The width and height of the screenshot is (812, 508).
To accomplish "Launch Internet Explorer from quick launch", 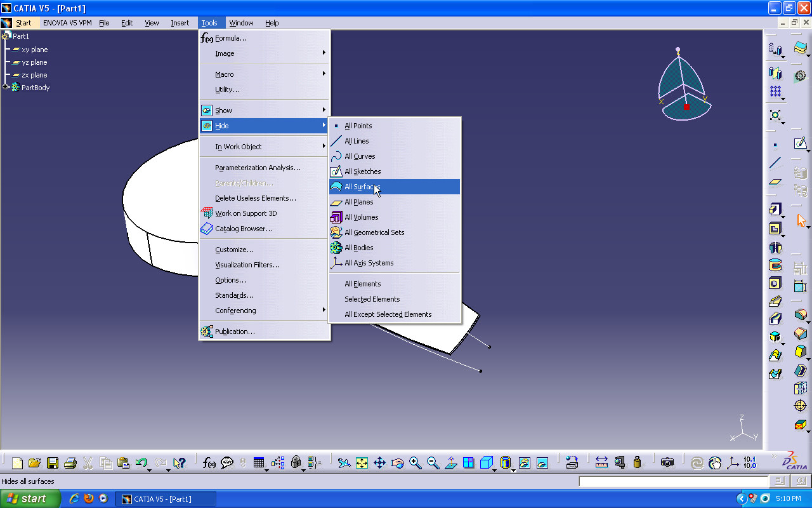I will [74, 498].
